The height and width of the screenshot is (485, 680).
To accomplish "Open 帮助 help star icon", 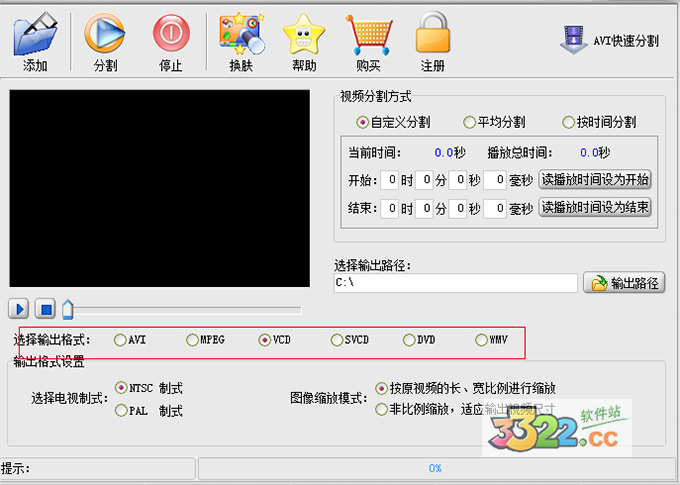I will click(304, 34).
